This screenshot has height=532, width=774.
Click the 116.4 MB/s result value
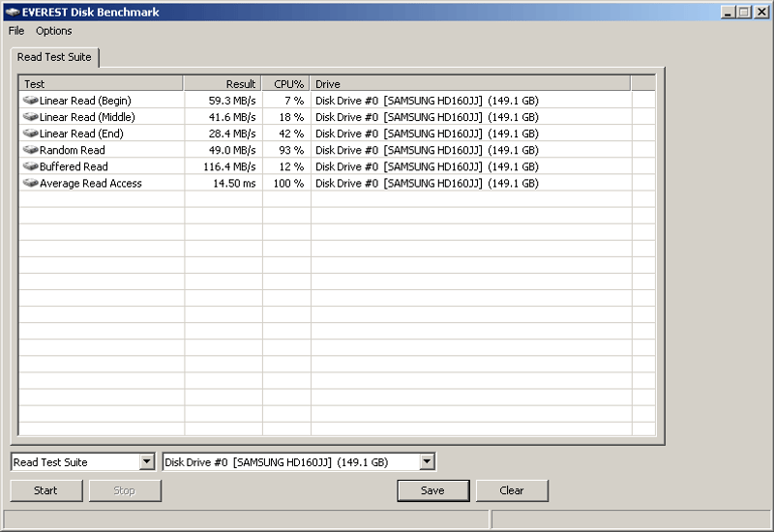pyautogui.click(x=229, y=166)
